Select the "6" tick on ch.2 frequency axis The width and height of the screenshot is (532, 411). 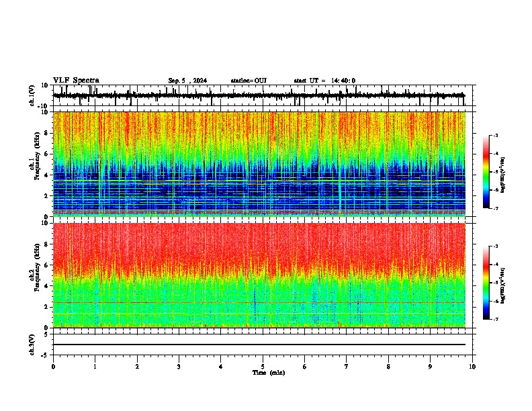46,265
